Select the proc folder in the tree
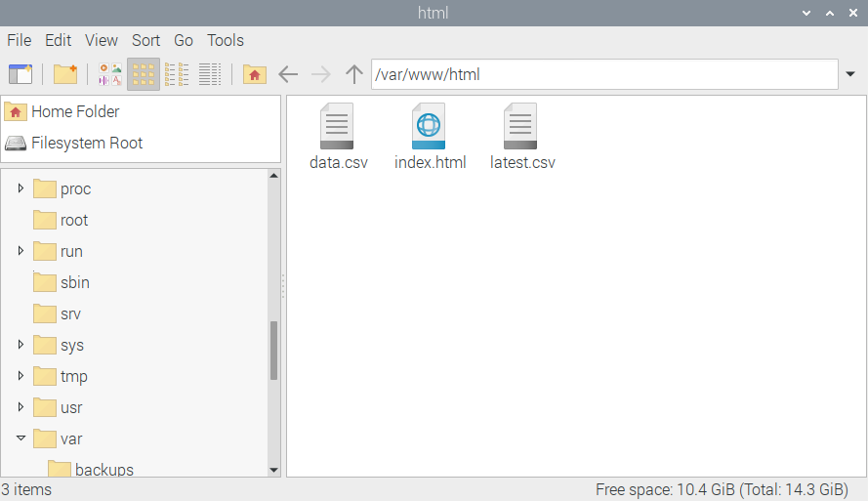Viewport: 868px width, 501px height. (x=62, y=188)
